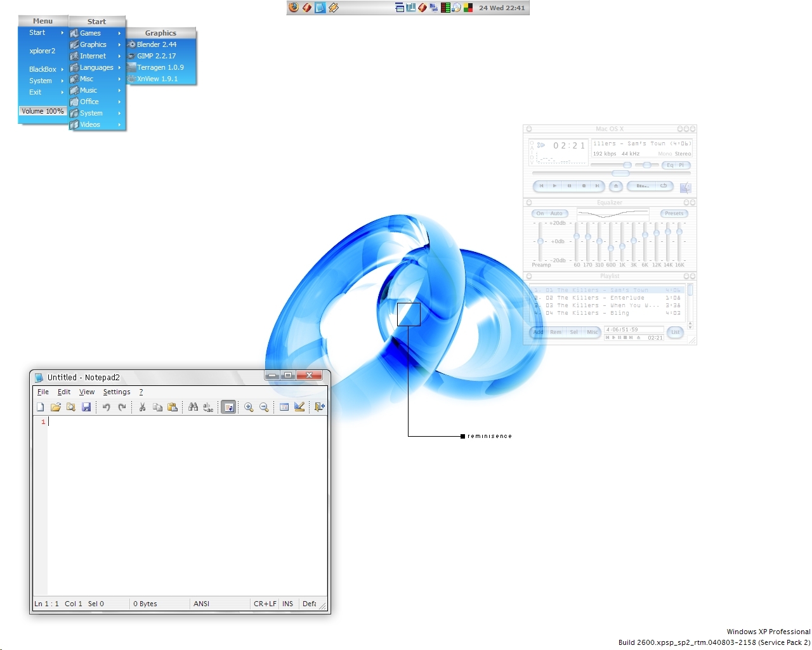Toggle the equalizer On button in Winamp

(x=540, y=214)
